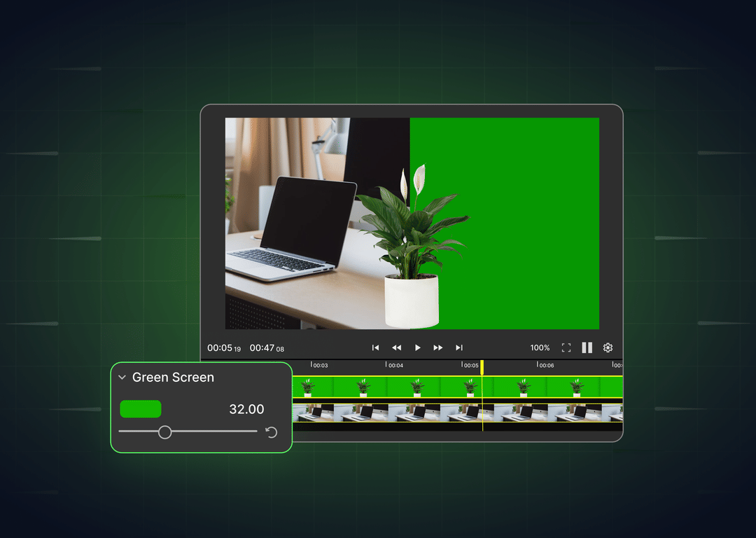Jump to the end of the video
The height and width of the screenshot is (538, 756).
pyautogui.click(x=459, y=347)
